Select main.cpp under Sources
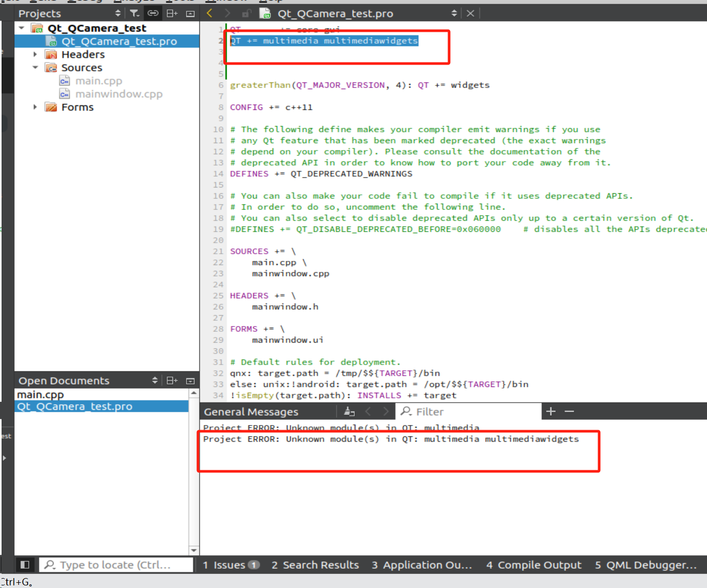 click(98, 81)
